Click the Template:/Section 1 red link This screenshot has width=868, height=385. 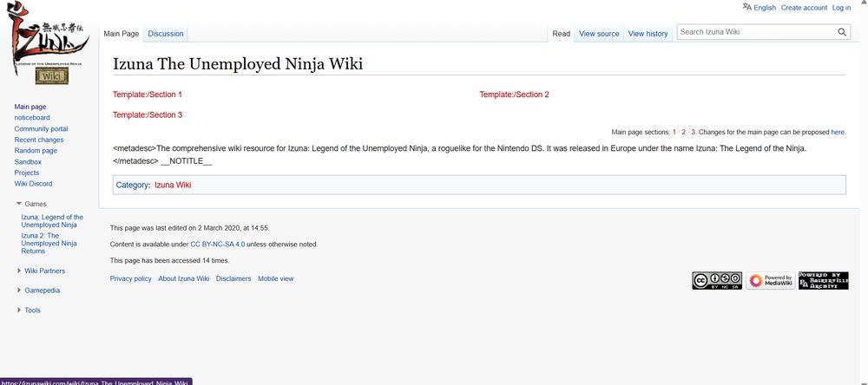click(x=148, y=95)
